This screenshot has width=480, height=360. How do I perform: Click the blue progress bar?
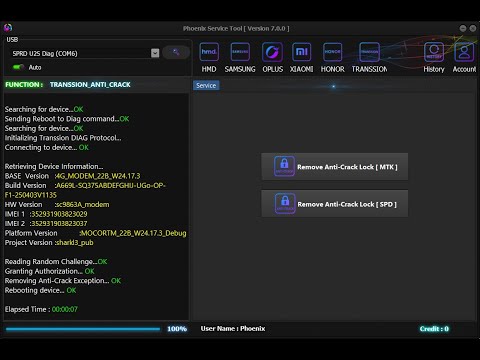[83, 329]
